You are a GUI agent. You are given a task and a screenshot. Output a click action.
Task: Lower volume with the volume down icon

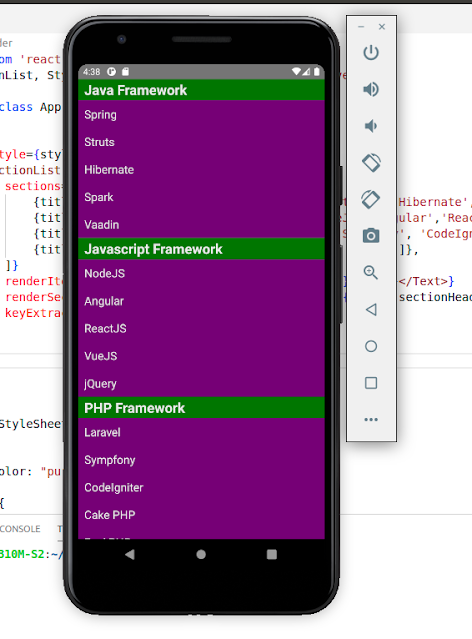(x=371, y=126)
